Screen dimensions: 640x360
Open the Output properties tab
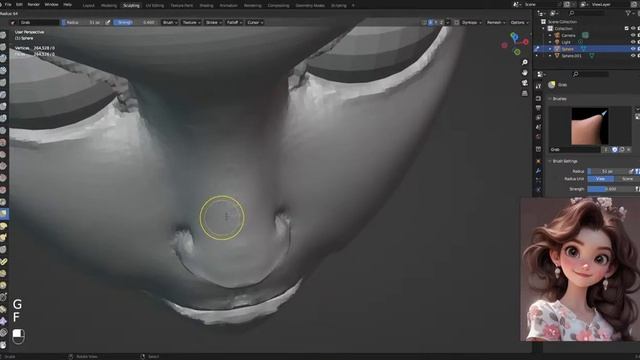tap(538, 108)
